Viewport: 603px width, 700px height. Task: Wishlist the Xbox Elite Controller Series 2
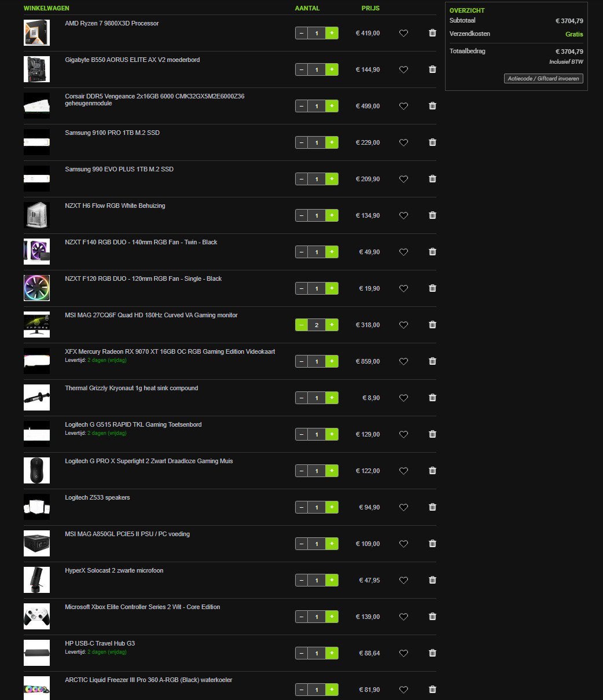[x=403, y=617]
